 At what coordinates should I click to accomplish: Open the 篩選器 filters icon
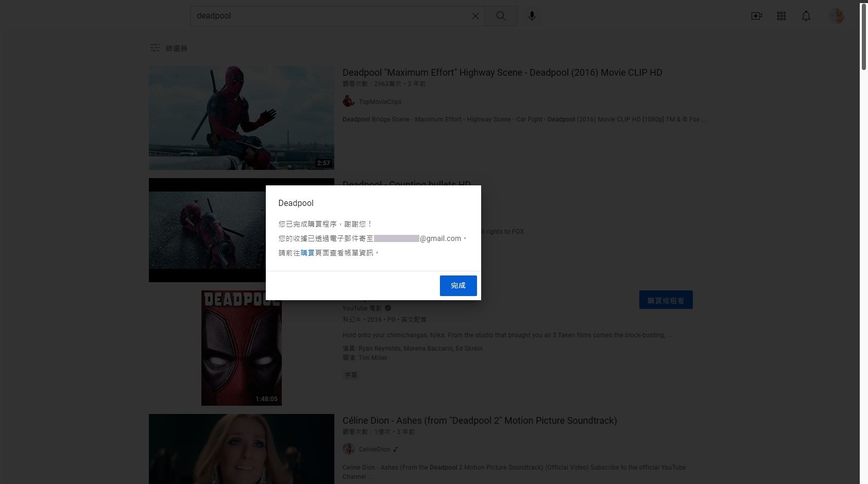click(155, 47)
